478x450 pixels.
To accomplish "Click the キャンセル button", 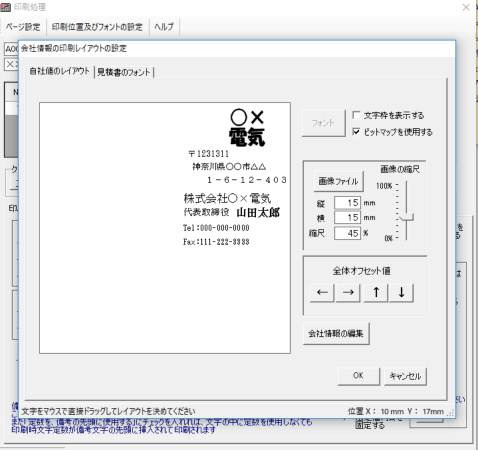I will coord(405,376).
